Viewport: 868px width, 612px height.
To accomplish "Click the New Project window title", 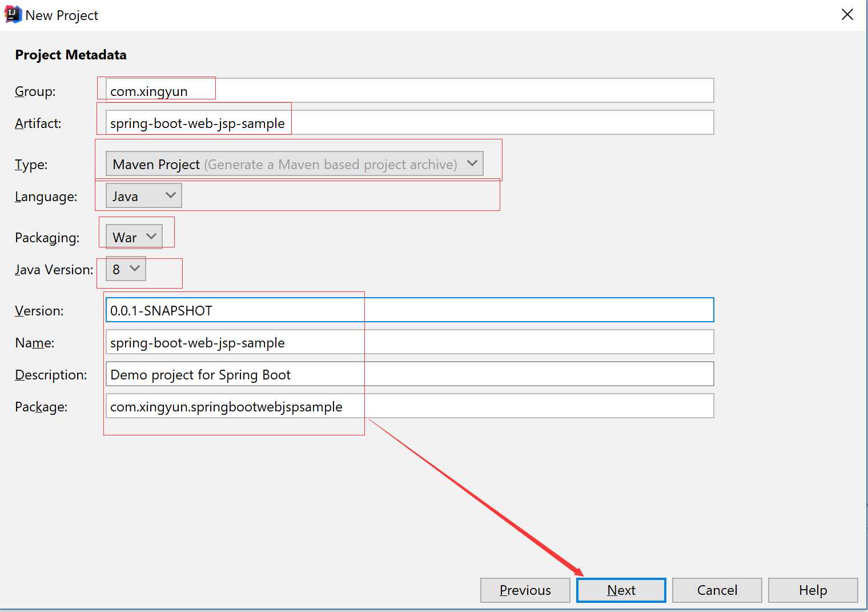I will [62, 15].
